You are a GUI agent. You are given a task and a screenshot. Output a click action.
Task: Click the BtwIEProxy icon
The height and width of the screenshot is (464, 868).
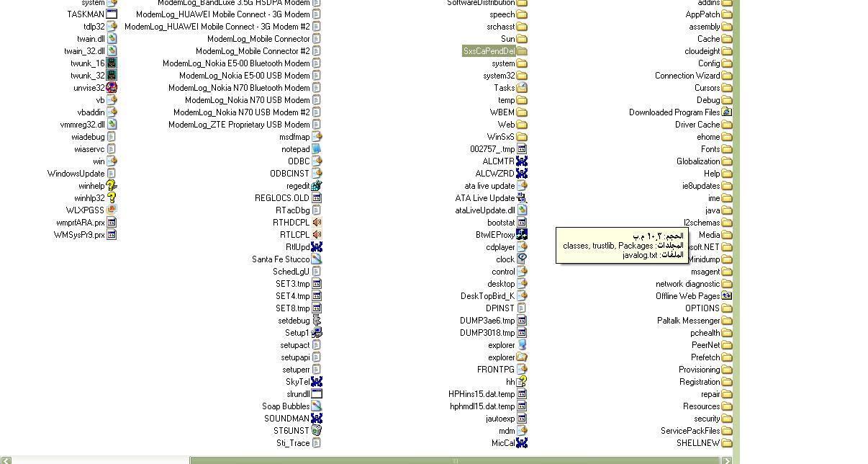pos(522,235)
